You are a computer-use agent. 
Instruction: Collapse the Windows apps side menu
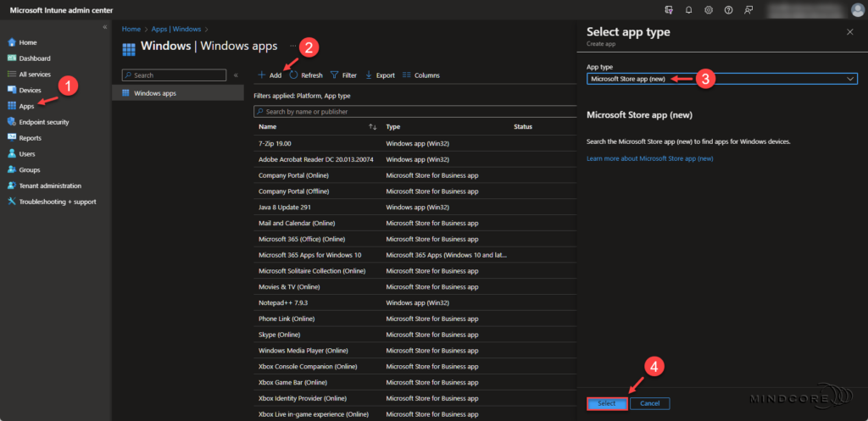click(236, 75)
